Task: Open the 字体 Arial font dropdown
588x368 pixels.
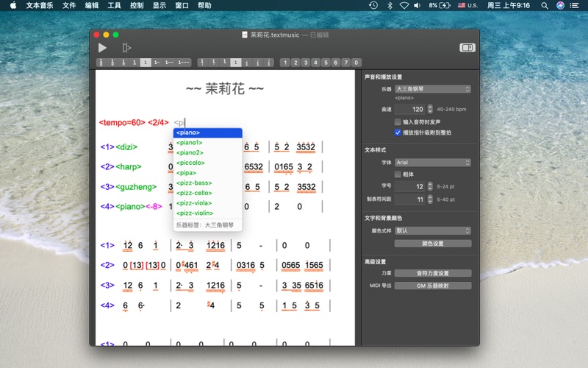Action: (432, 162)
